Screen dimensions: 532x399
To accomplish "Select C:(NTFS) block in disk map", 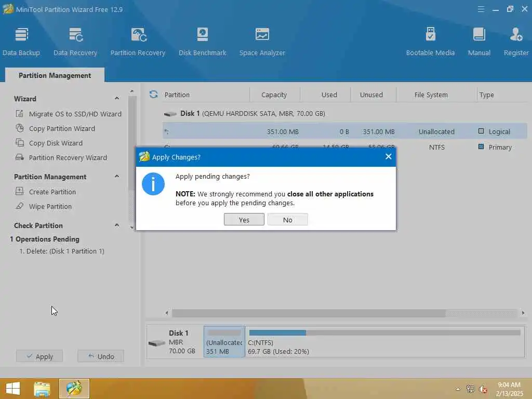I will (x=385, y=342).
